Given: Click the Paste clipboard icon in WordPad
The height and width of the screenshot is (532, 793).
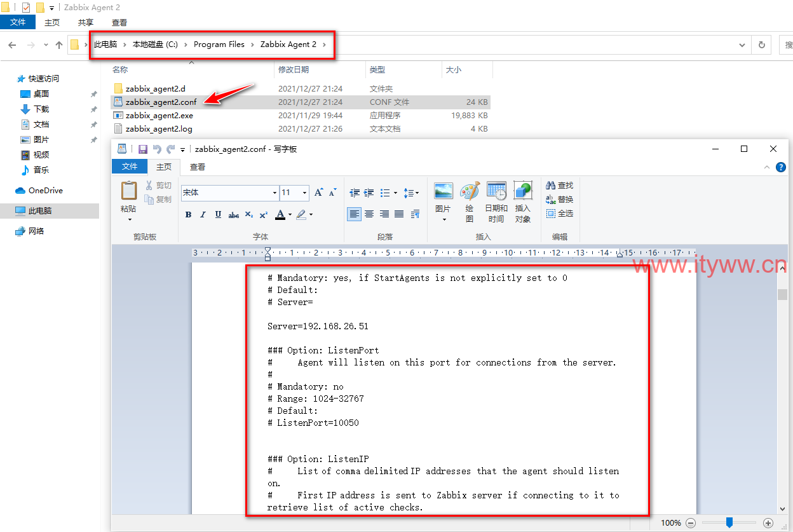Looking at the screenshot, I should coord(129,191).
